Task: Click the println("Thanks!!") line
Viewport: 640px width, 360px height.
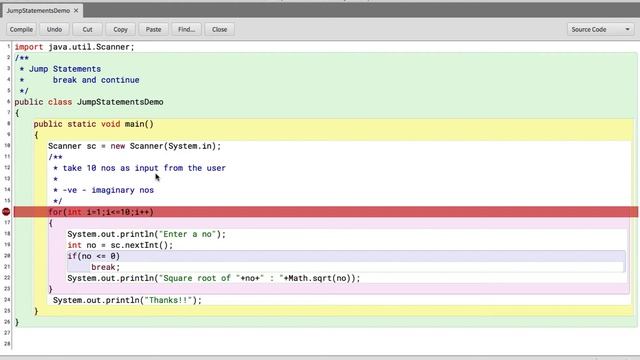Action: pyautogui.click(x=127, y=300)
